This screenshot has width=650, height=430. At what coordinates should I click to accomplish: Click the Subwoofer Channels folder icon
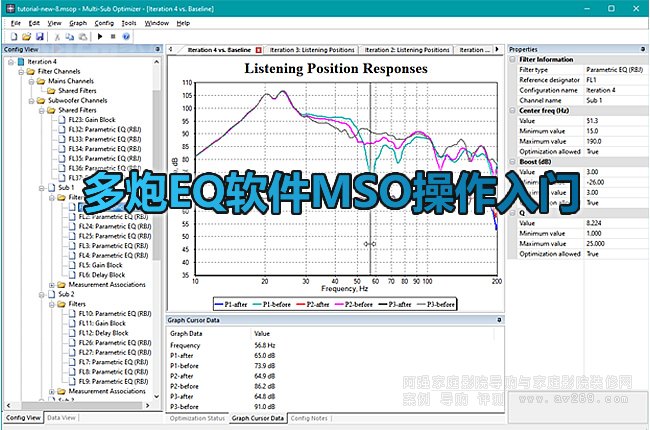pos(41,100)
